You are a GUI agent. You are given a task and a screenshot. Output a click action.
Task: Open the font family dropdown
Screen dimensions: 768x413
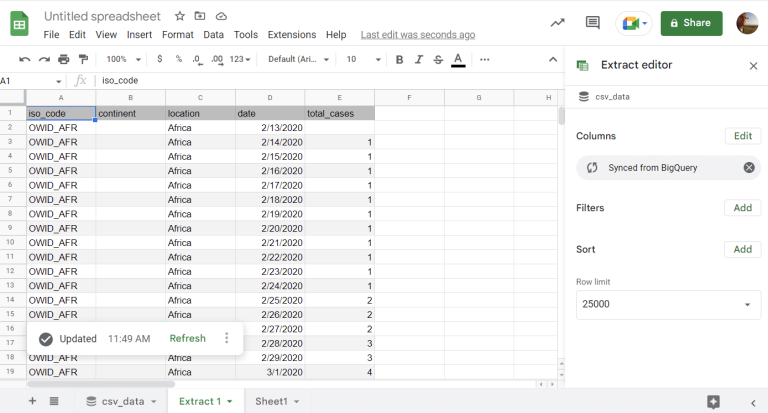(298, 59)
